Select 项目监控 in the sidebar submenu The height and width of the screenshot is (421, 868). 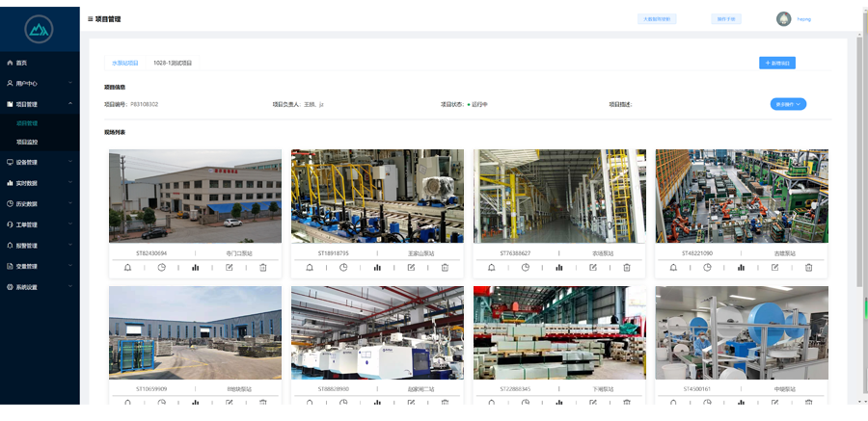[27, 142]
